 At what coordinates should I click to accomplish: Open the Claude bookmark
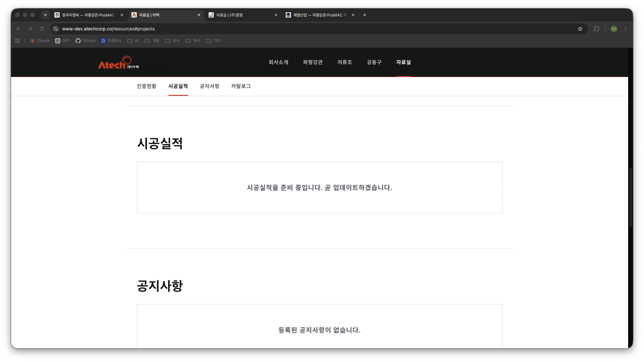[40, 41]
